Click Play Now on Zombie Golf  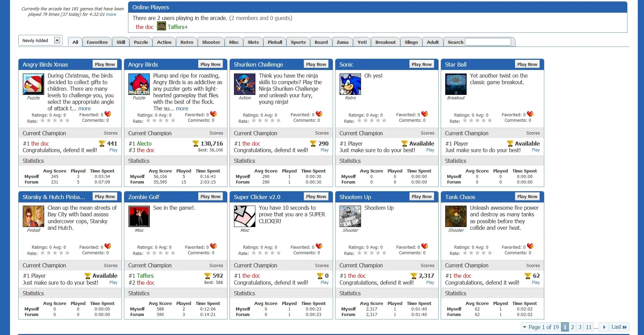(x=210, y=197)
